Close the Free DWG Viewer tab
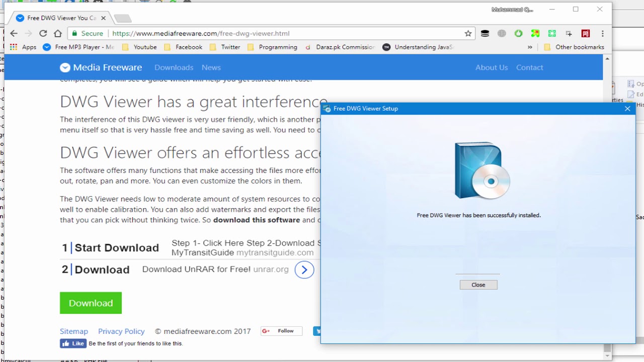The height and width of the screenshot is (362, 644). (x=103, y=18)
